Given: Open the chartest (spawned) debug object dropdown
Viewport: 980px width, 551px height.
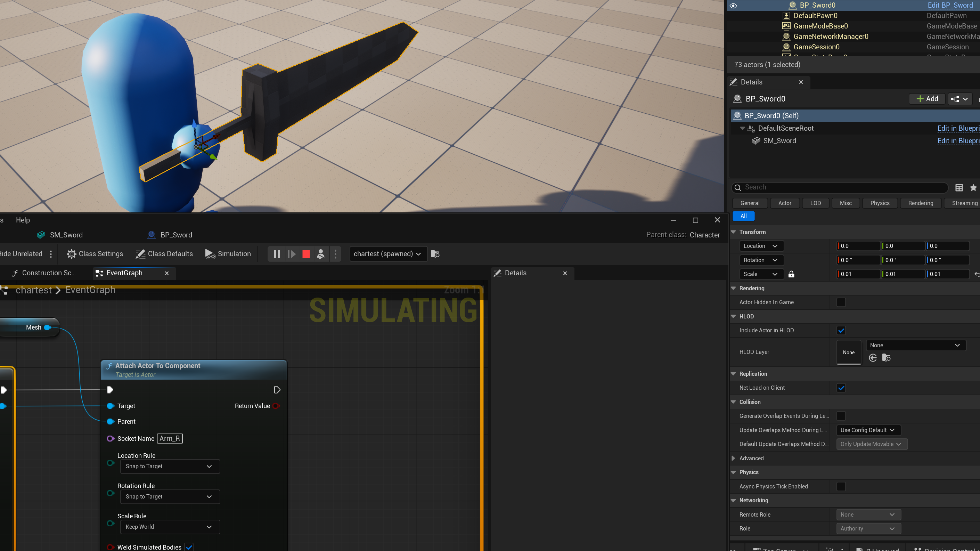Looking at the screenshot, I should point(387,254).
